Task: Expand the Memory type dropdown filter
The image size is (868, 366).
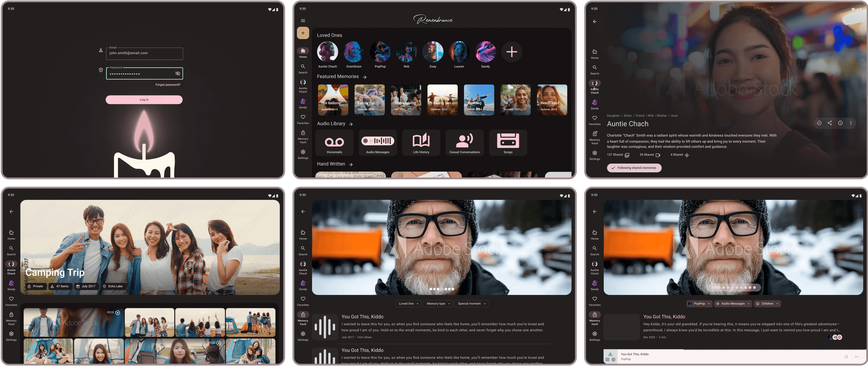Action: coord(438,304)
